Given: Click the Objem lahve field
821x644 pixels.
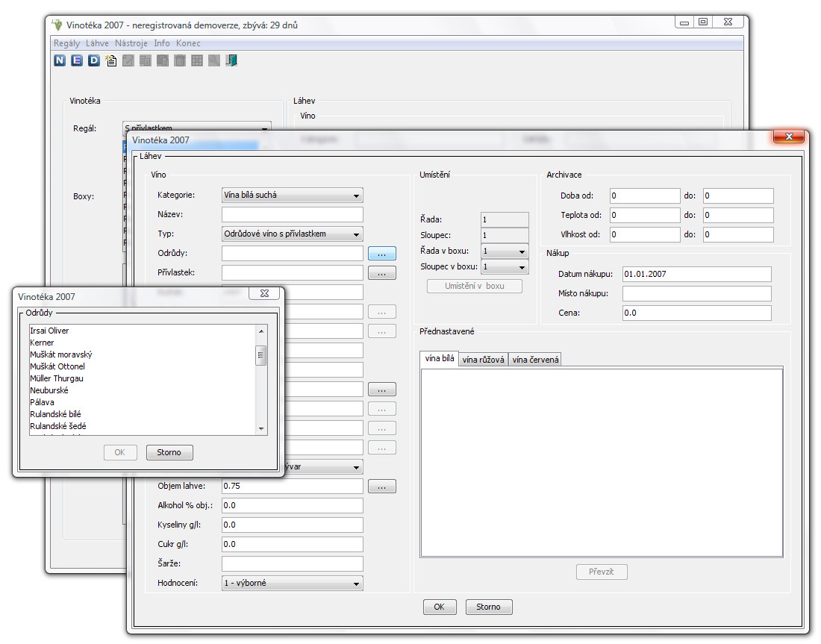Looking at the screenshot, I should pos(292,487).
